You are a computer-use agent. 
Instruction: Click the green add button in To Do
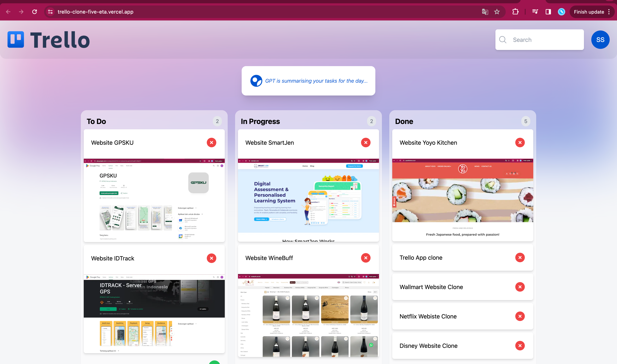coord(215,362)
